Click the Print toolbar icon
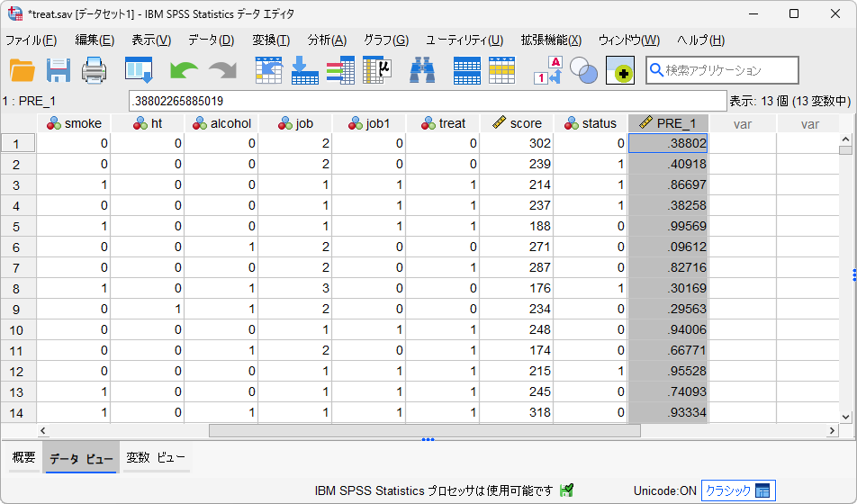Image resolution: width=857 pixels, height=504 pixels. tap(94, 70)
